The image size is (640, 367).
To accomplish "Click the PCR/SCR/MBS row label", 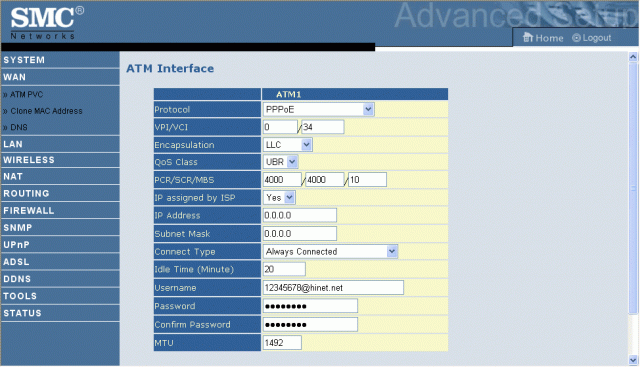I will tap(184, 180).
